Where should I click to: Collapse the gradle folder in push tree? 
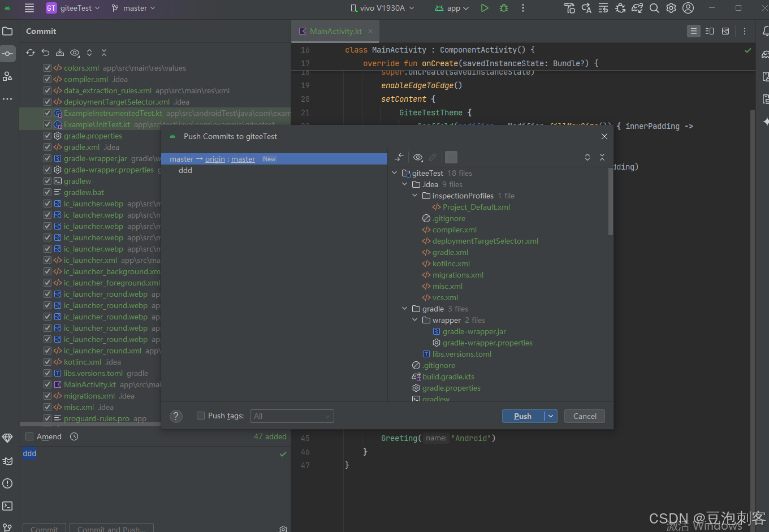pos(405,309)
